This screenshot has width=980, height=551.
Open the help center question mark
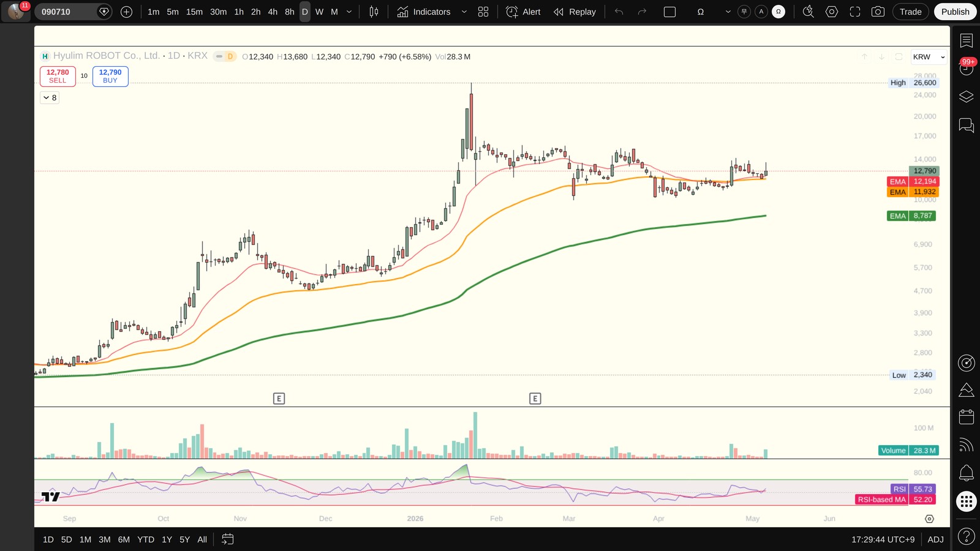(x=967, y=537)
